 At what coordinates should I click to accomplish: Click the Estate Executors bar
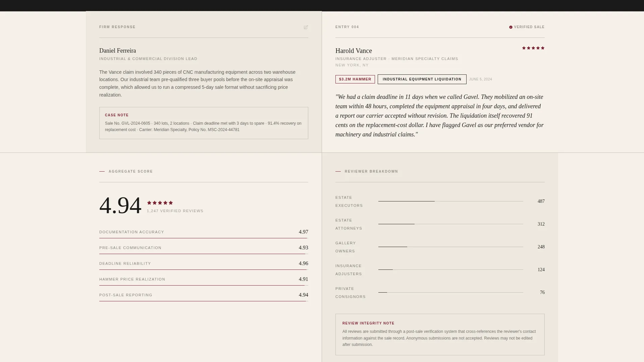[451, 201]
